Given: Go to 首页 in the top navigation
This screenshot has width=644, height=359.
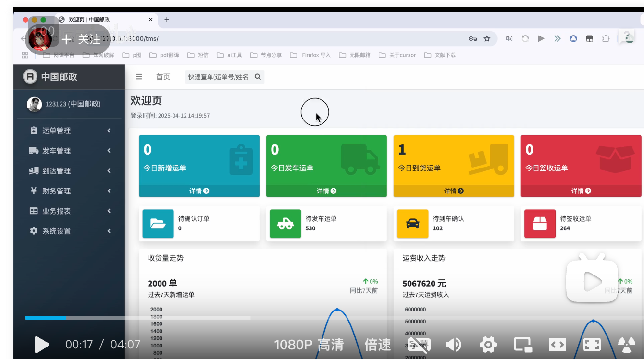Looking at the screenshot, I should [163, 77].
